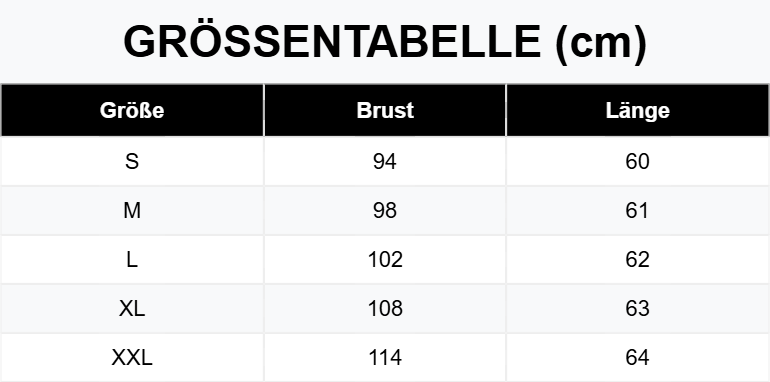This screenshot has height=382, width=770.
Task: Click the 'cm' unit in the title
Action: pyautogui.click(x=600, y=45)
